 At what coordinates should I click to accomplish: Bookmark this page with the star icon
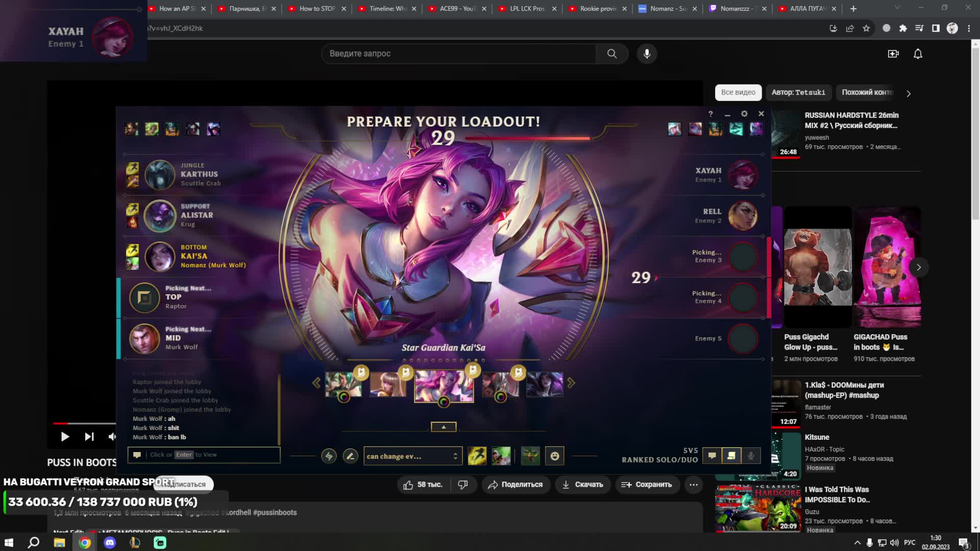click(866, 29)
